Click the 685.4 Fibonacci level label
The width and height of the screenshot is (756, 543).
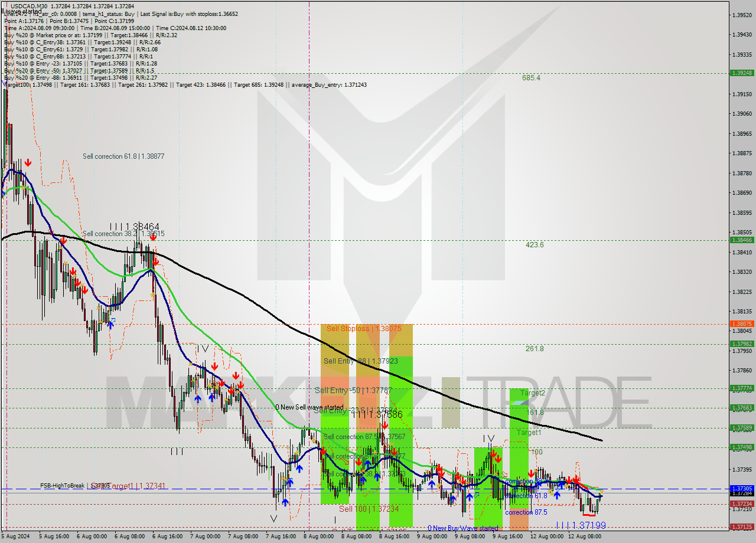coord(531,77)
